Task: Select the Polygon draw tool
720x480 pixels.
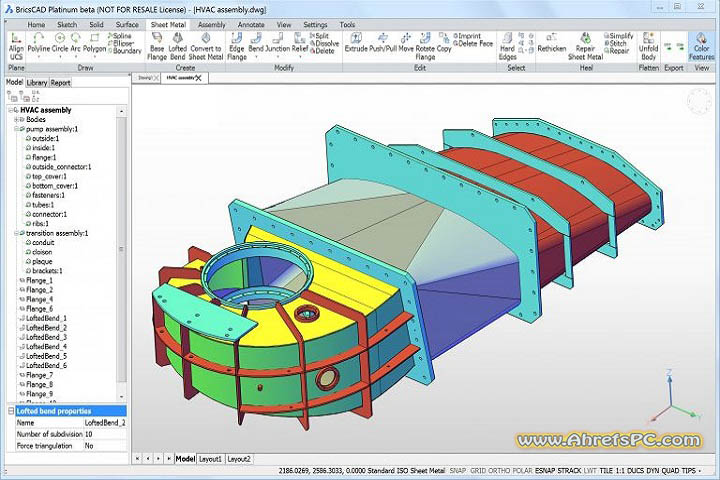Action: coord(95,43)
